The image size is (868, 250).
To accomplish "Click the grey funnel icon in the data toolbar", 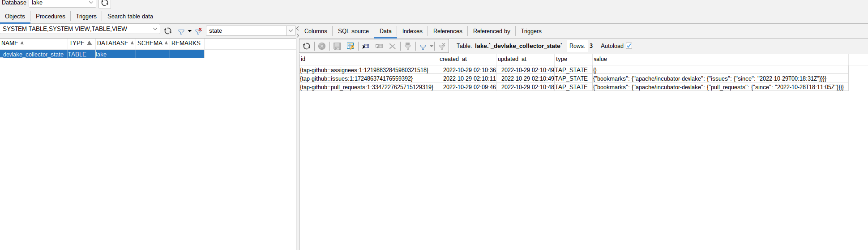I will pos(408,46).
